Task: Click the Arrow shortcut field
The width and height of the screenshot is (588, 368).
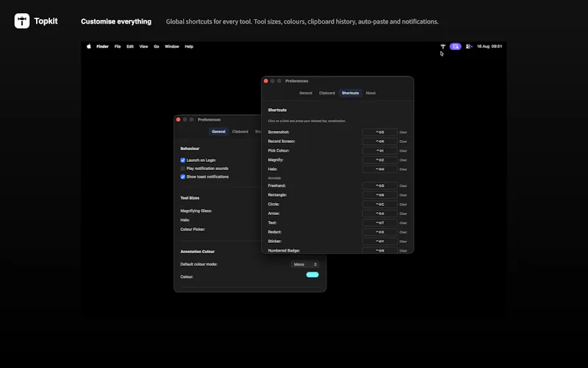Action: click(x=380, y=213)
